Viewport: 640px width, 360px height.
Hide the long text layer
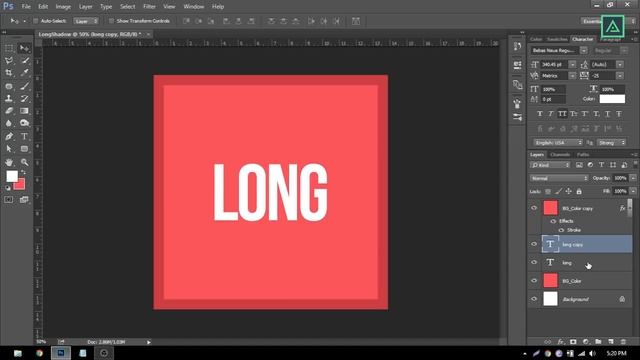click(x=534, y=262)
